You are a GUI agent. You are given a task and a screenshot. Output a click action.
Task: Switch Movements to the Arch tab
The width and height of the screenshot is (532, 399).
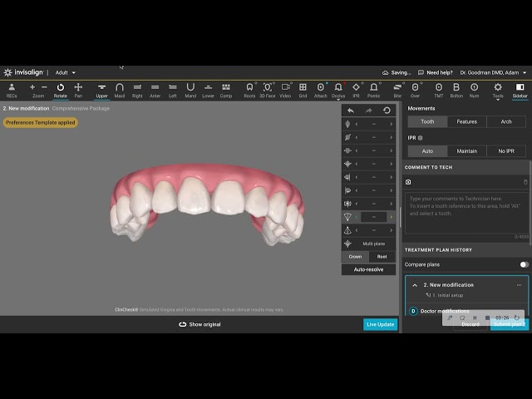click(x=506, y=122)
